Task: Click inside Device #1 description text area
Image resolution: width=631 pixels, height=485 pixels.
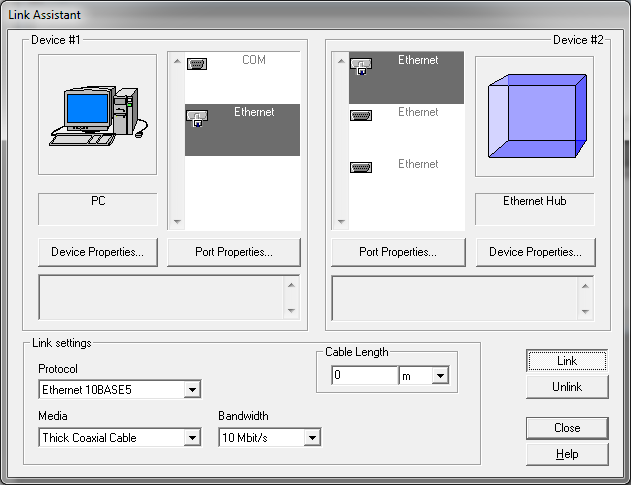Action: (x=161, y=297)
